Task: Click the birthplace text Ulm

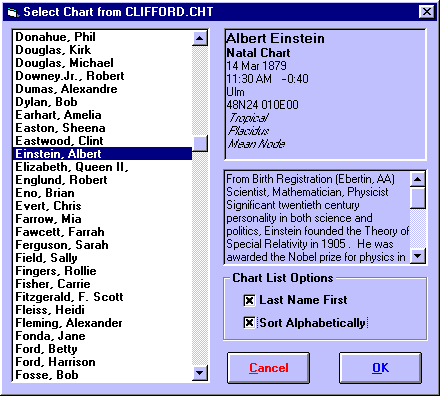Action: (235, 92)
